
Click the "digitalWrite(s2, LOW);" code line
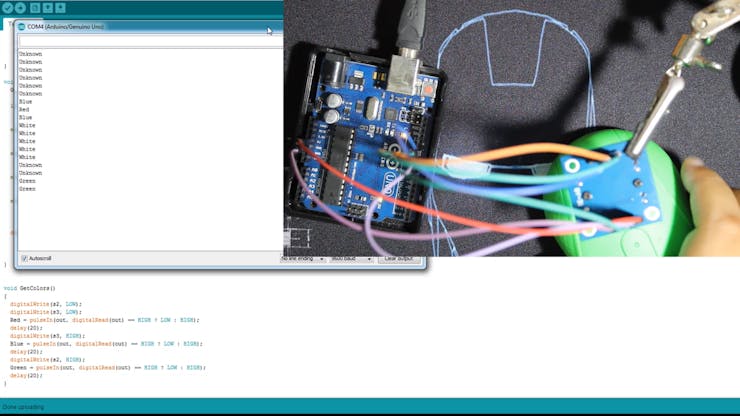coord(46,304)
